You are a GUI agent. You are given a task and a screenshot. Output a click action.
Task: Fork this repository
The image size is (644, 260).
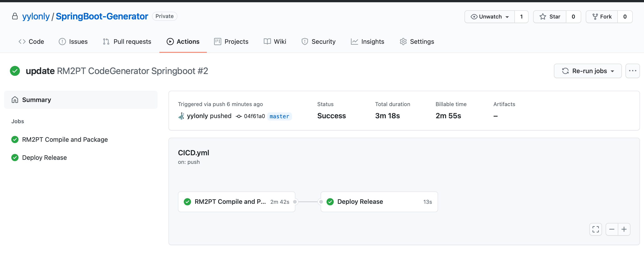tap(602, 17)
